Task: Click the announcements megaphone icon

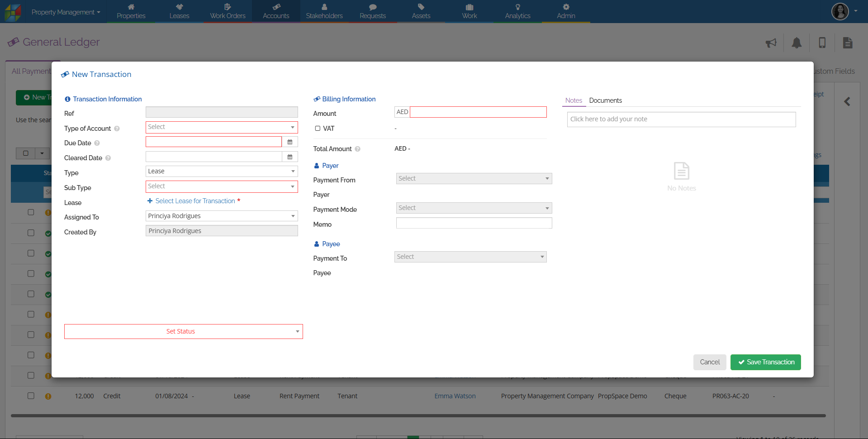Action: point(771,43)
